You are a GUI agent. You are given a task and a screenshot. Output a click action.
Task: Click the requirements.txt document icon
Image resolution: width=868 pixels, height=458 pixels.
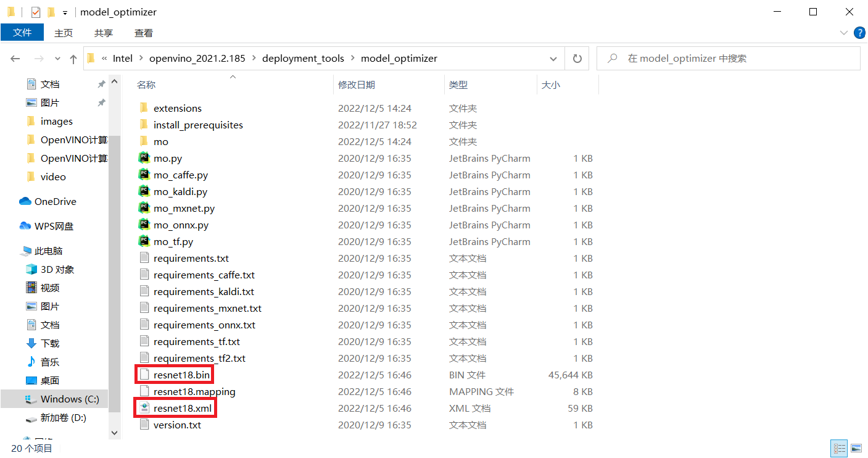pyautogui.click(x=144, y=258)
